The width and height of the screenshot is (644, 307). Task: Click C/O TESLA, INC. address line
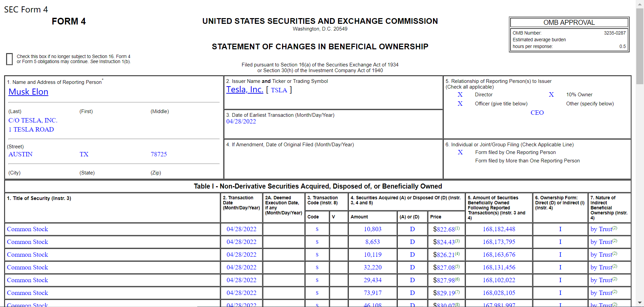tap(33, 120)
